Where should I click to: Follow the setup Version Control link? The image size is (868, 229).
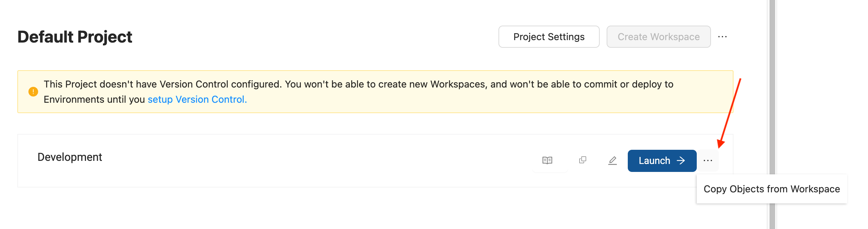click(x=197, y=100)
